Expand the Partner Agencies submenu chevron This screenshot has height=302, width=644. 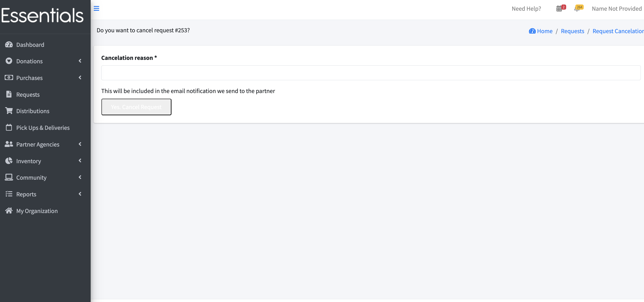tap(80, 144)
